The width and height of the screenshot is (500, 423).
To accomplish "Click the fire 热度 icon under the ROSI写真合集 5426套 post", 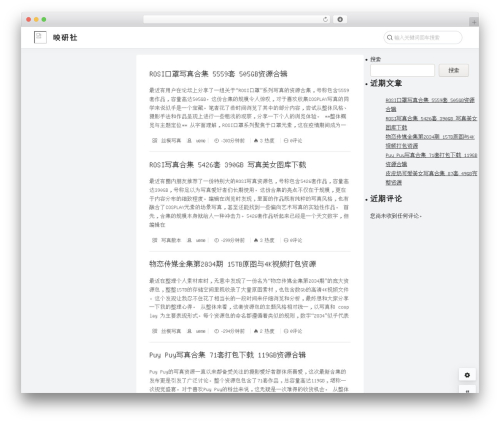I will pyautogui.click(x=256, y=240).
